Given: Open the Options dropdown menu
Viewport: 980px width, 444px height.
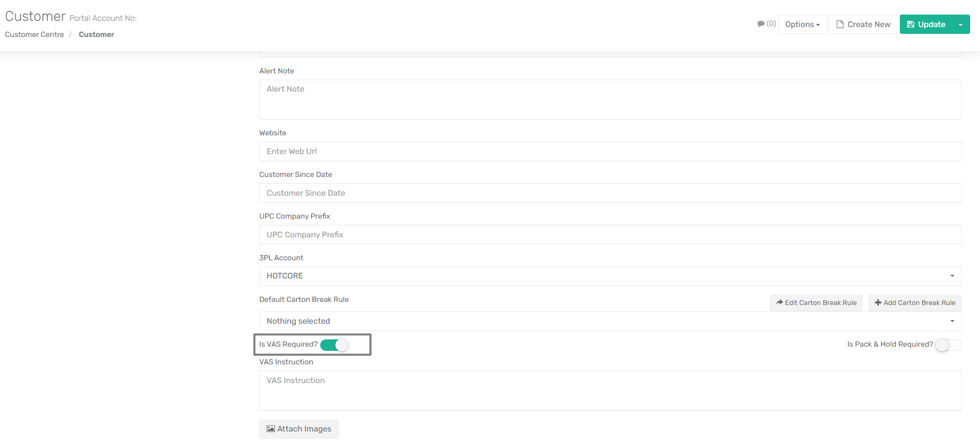Looking at the screenshot, I should [802, 24].
